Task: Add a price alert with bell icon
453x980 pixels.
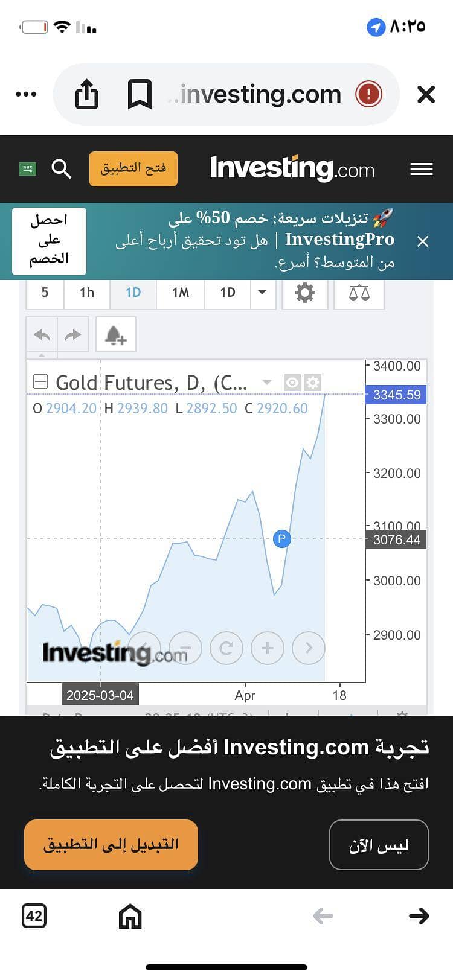Action: 116,334
